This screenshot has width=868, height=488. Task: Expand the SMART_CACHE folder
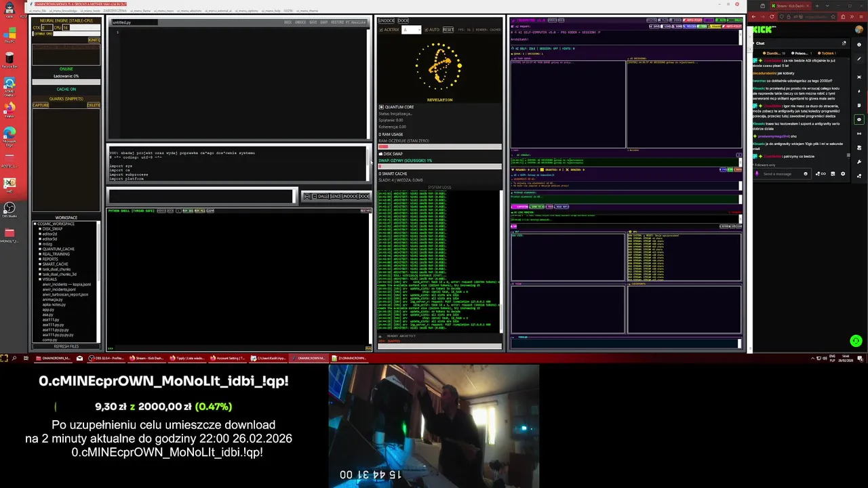40,264
